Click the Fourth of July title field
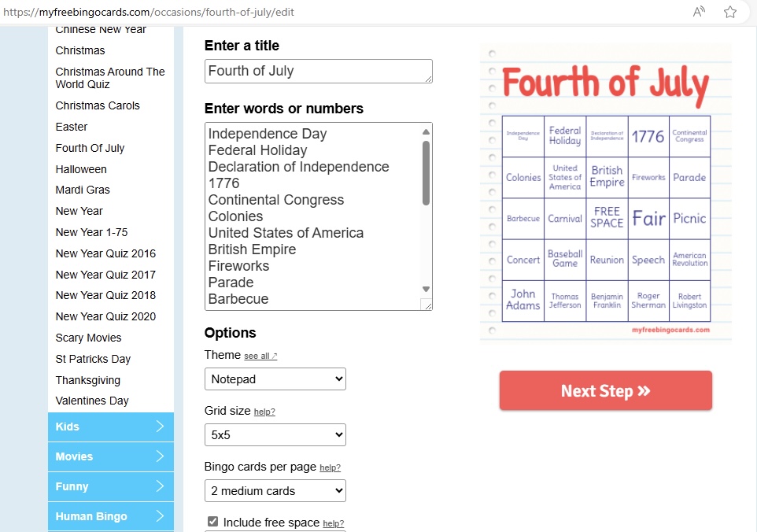Image resolution: width=757 pixels, height=532 pixels. (x=319, y=71)
